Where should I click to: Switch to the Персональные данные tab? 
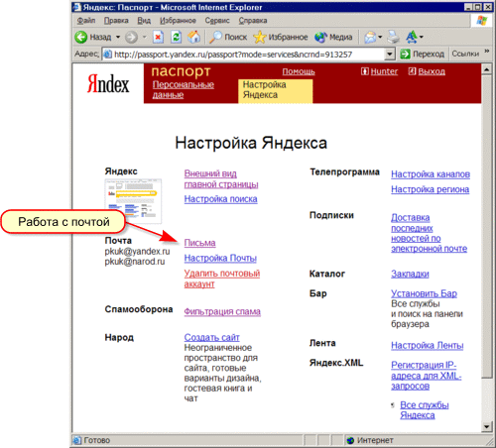click(x=184, y=90)
